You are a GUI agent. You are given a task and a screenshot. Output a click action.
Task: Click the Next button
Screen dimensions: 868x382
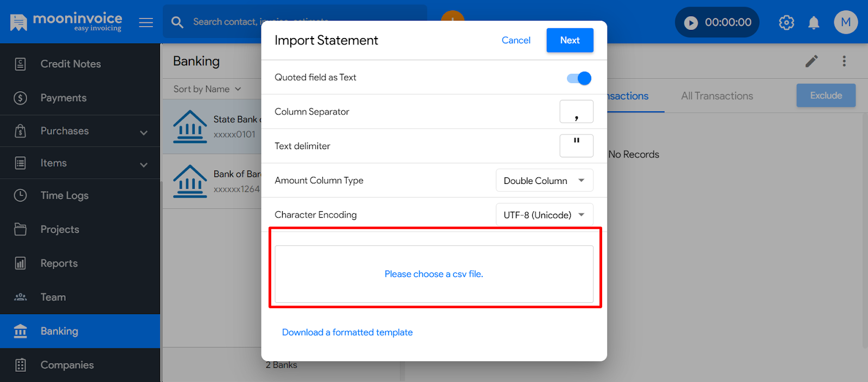pos(570,40)
